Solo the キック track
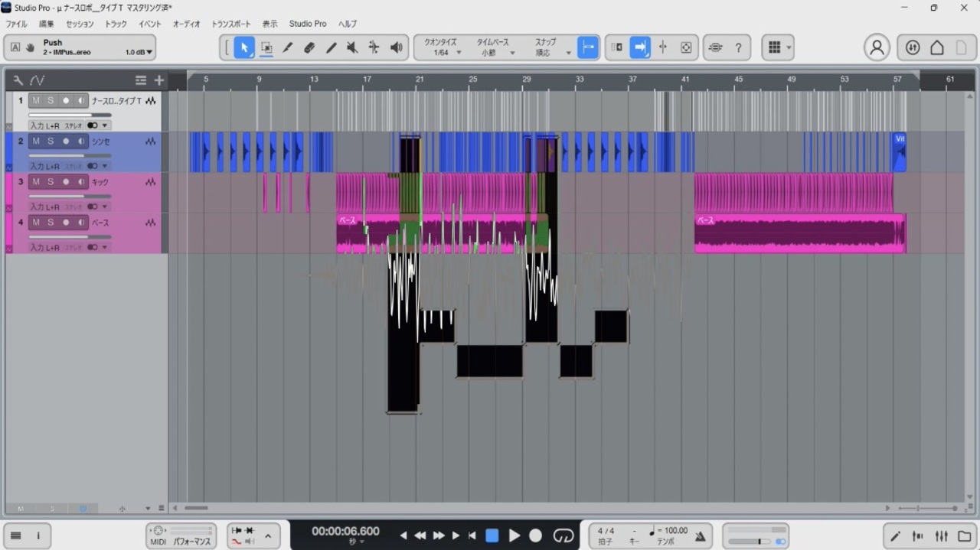 [x=51, y=182]
